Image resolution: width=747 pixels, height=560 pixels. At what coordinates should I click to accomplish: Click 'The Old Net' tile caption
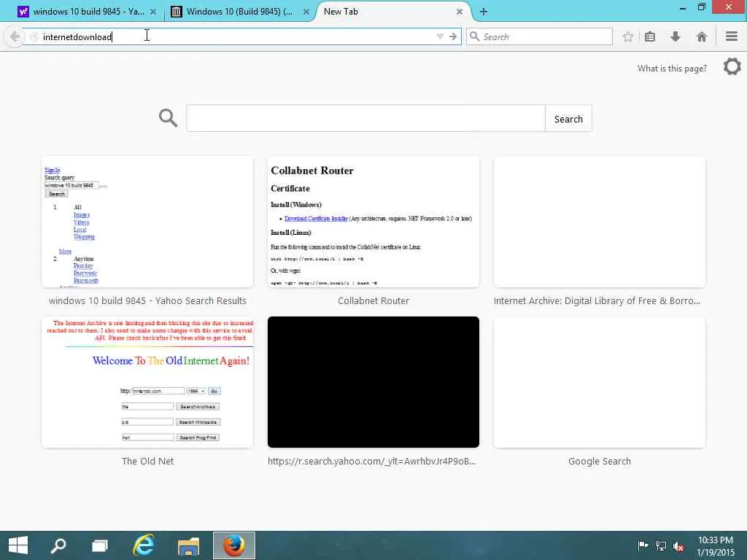[x=147, y=461]
